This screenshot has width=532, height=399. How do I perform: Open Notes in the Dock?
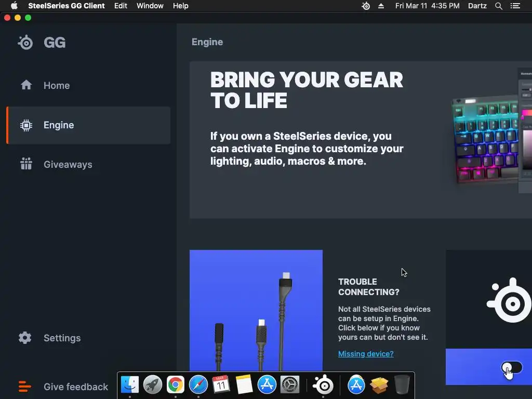tap(244, 385)
